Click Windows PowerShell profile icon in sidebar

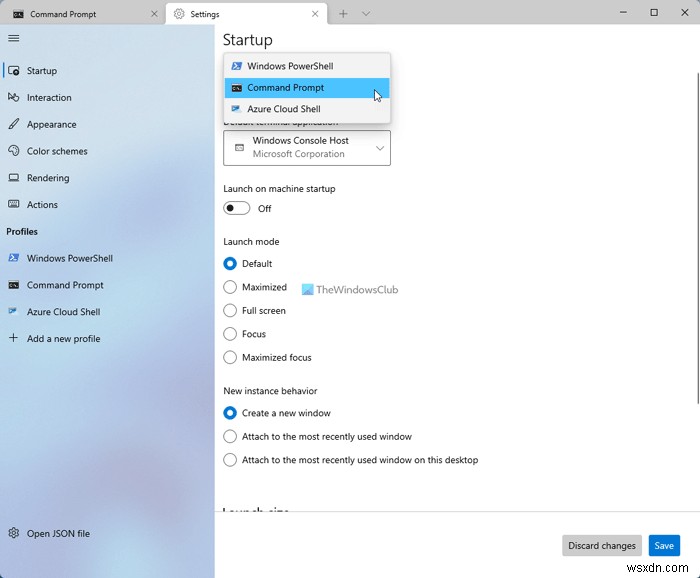pyautogui.click(x=14, y=258)
